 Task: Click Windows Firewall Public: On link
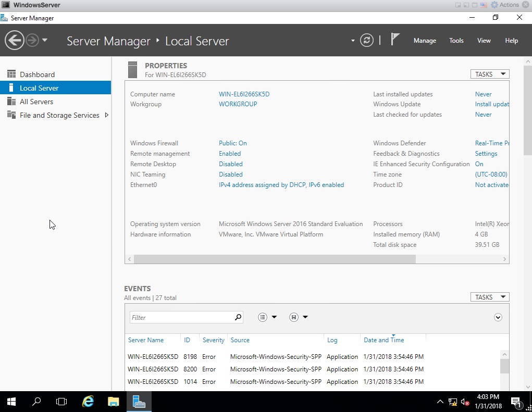click(233, 143)
